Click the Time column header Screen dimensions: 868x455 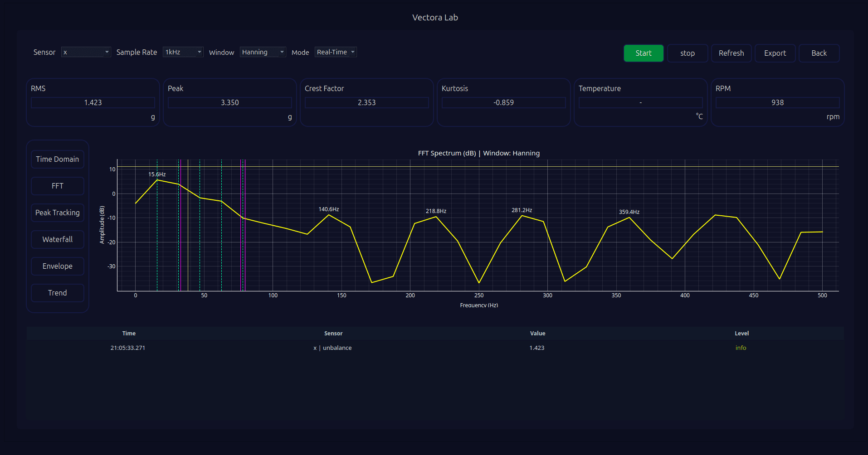[x=129, y=333]
